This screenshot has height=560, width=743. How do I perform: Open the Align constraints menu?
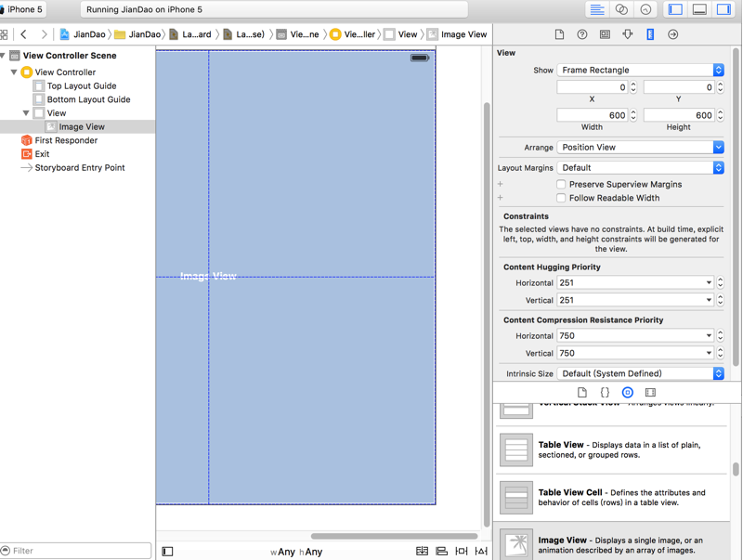(442, 551)
